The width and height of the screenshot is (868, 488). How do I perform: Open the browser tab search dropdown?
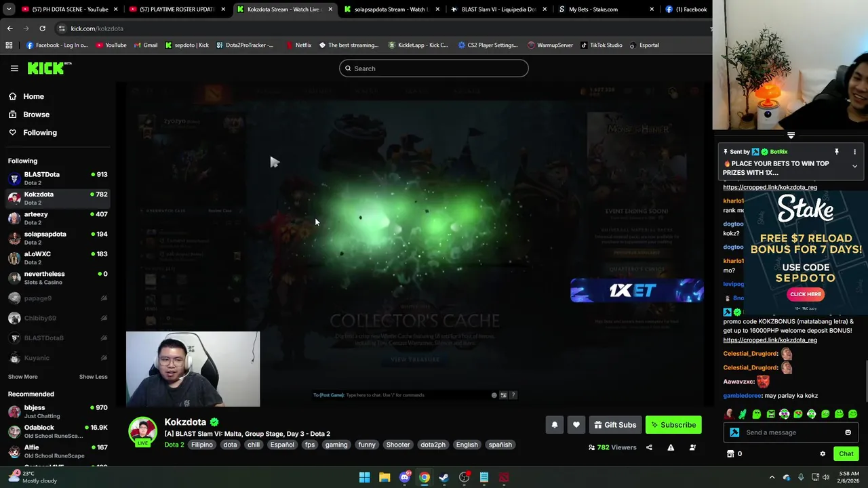click(9, 9)
